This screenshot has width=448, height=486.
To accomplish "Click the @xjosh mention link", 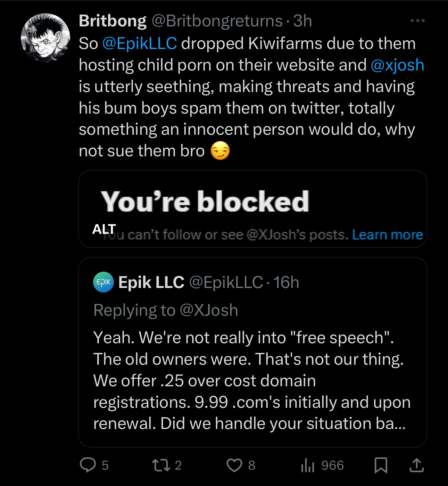I will tap(397, 65).
